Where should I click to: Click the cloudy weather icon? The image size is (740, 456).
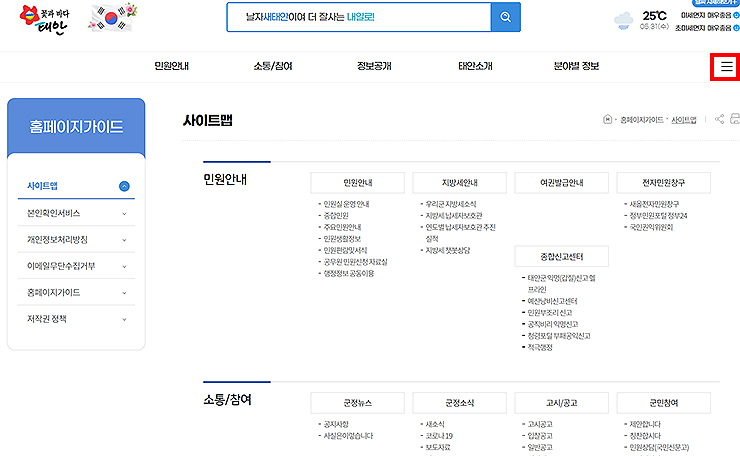pos(623,21)
